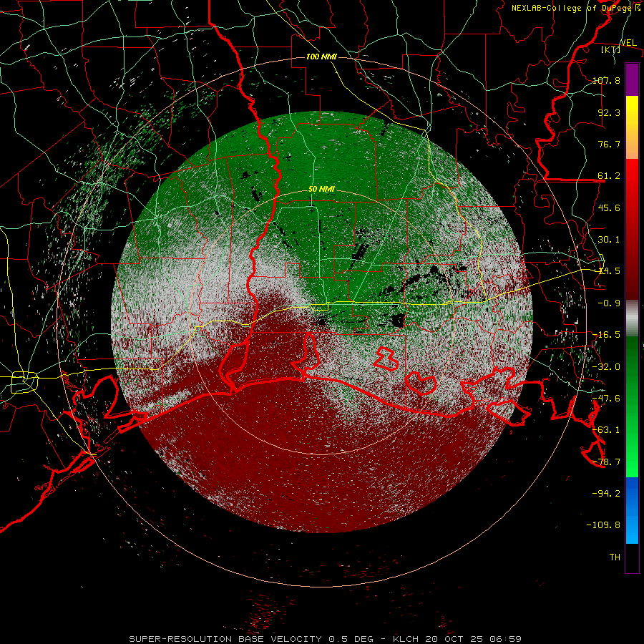This screenshot has width=644, height=644.
Task: Select the -78.7 velocity scale value
Action: [606, 462]
